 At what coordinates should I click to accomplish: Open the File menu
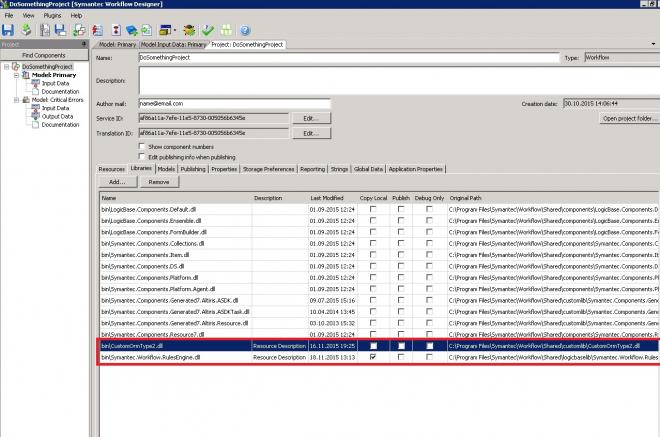coord(9,16)
